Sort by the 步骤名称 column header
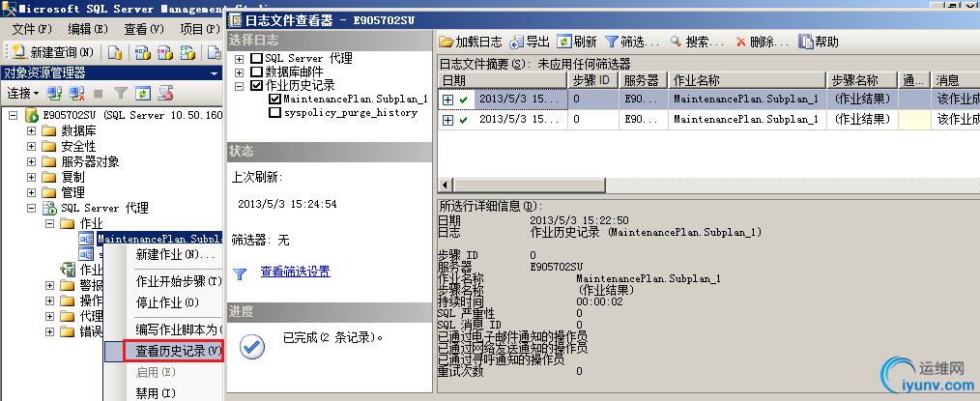 (x=862, y=80)
